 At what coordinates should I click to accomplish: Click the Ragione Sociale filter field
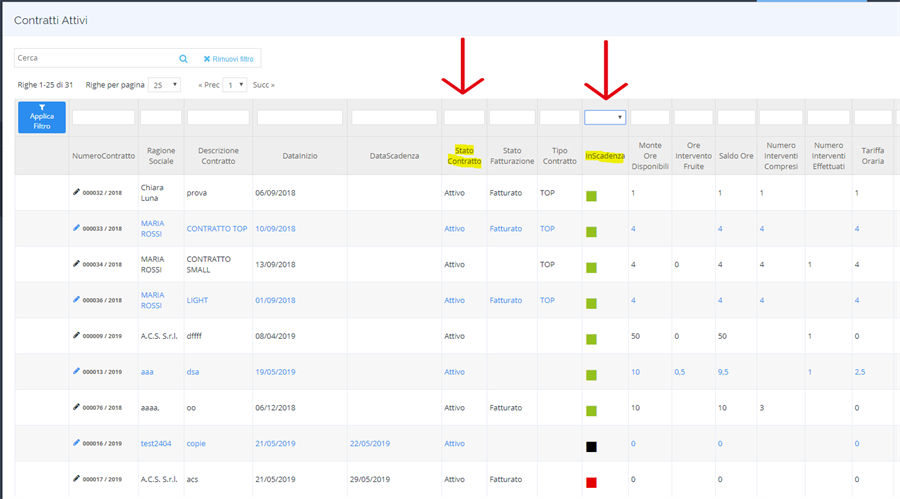point(161,117)
